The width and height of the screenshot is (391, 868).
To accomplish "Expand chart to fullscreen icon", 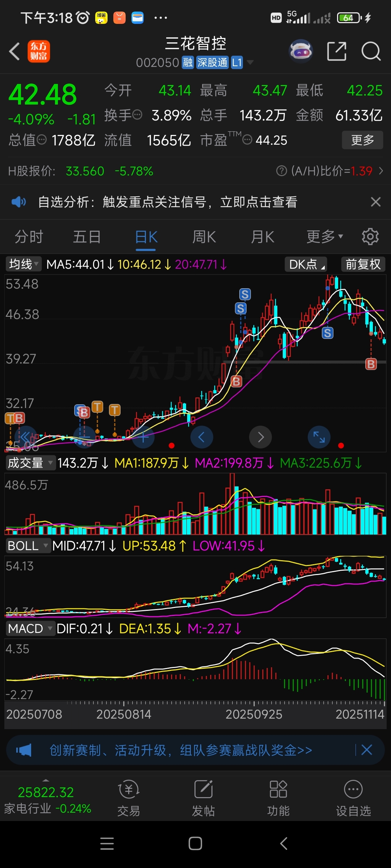I will coord(319,437).
